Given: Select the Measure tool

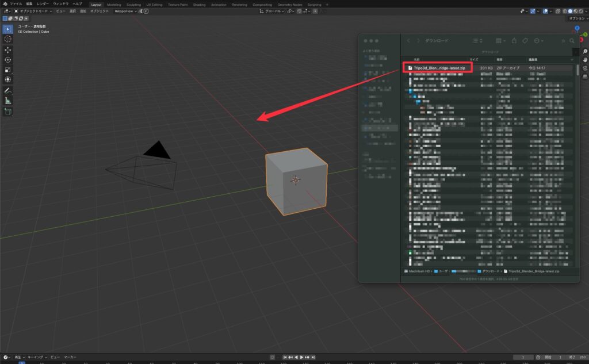Looking at the screenshot, I should (x=8, y=101).
